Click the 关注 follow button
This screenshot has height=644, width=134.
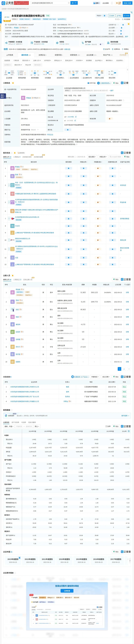[126, 15]
